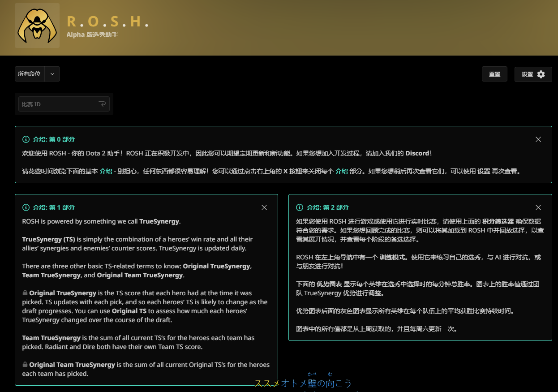The height and width of the screenshot is (392, 558).
Task: Close the 介绍: 第 2 部分 card
Action: point(538,207)
